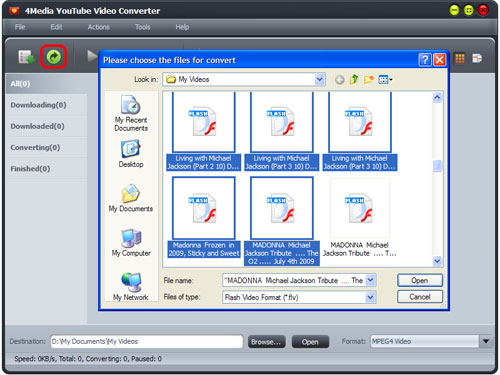Screen dimensions: 500x375
Task: Select the Downloading(0) category
Action: point(46,105)
